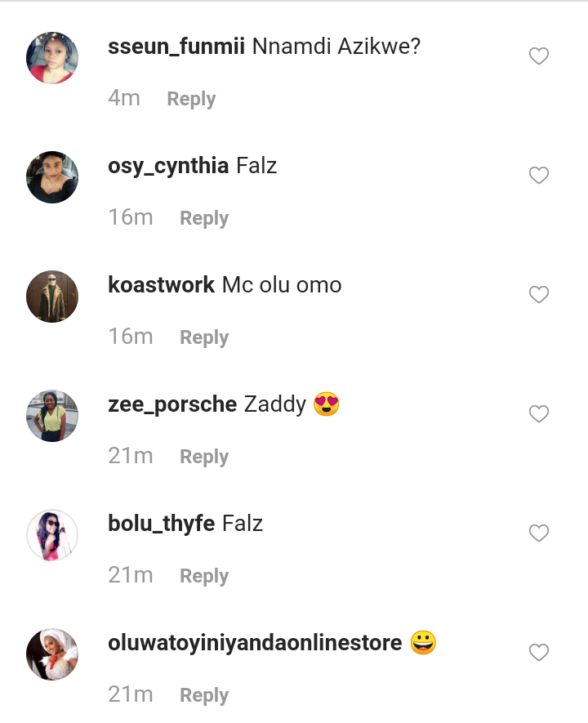
Task: Reply to sseun_funmii's comment
Action: click(x=191, y=99)
